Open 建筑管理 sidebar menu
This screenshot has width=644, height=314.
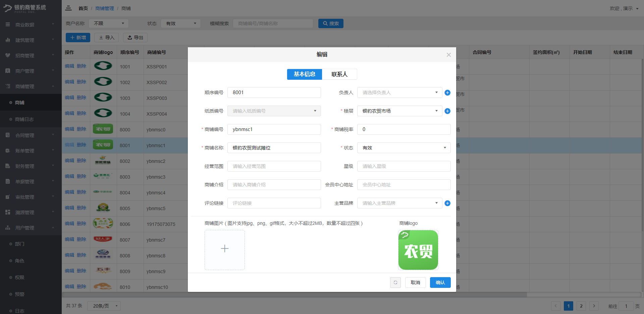pyautogui.click(x=31, y=40)
